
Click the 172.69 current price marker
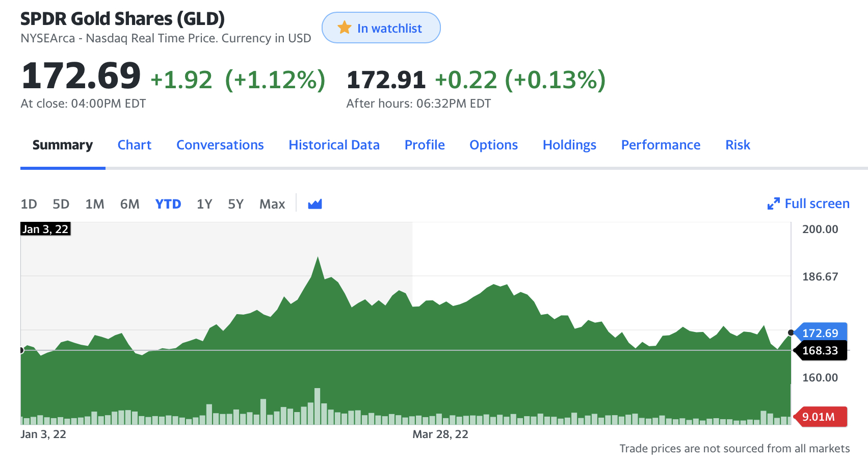820,333
